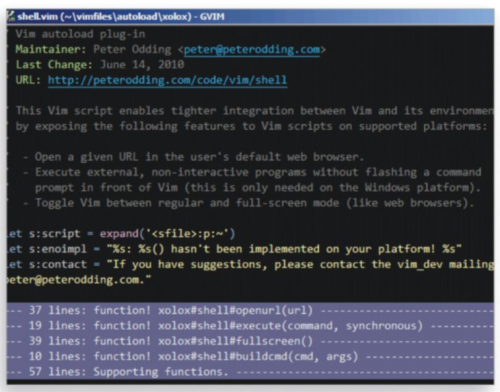Place cursor on the 'Vim autoload plug-in' comment
This screenshot has width=500, height=392.
click(80, 34)
